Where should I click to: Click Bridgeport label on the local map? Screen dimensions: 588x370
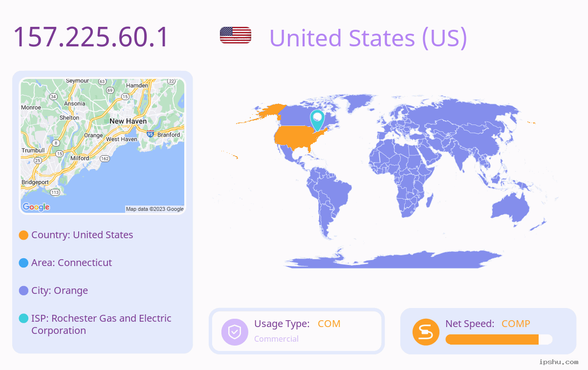(35, 183)
